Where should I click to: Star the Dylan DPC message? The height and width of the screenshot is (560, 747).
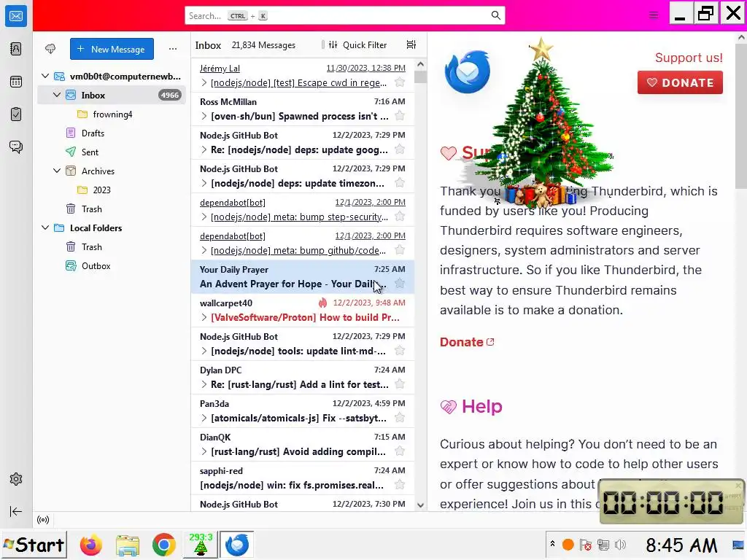(400, 384)
